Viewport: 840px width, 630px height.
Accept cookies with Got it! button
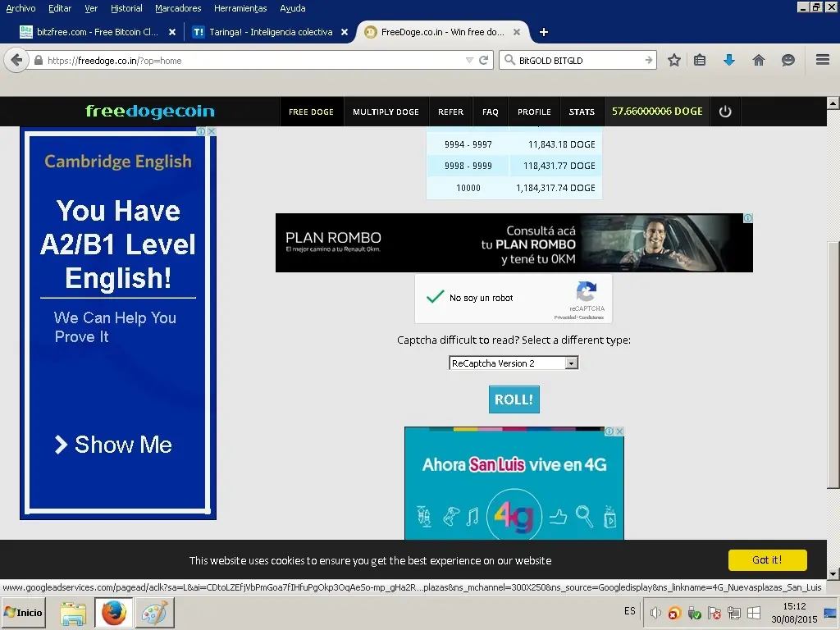(767, 559)
